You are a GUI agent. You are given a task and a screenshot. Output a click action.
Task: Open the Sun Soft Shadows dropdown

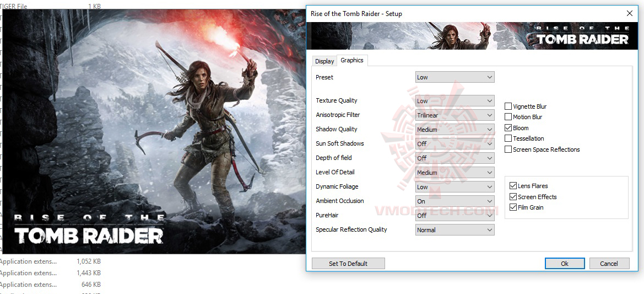click(454, 144)
